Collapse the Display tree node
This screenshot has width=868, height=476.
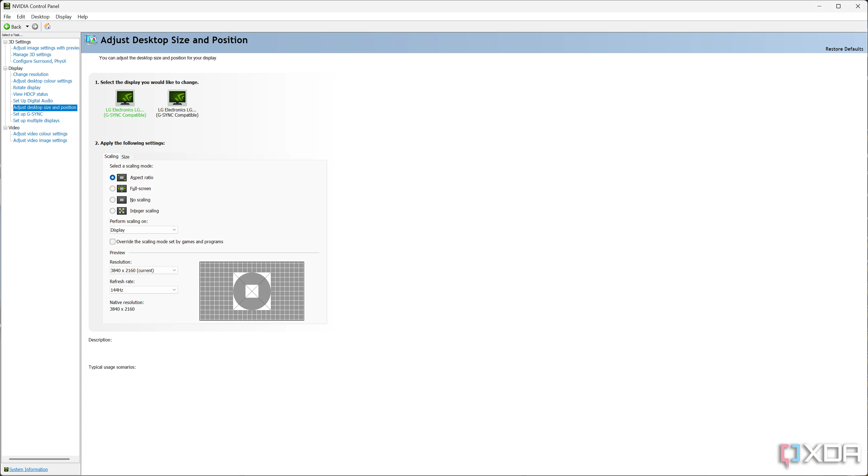(x=6, y=69)
